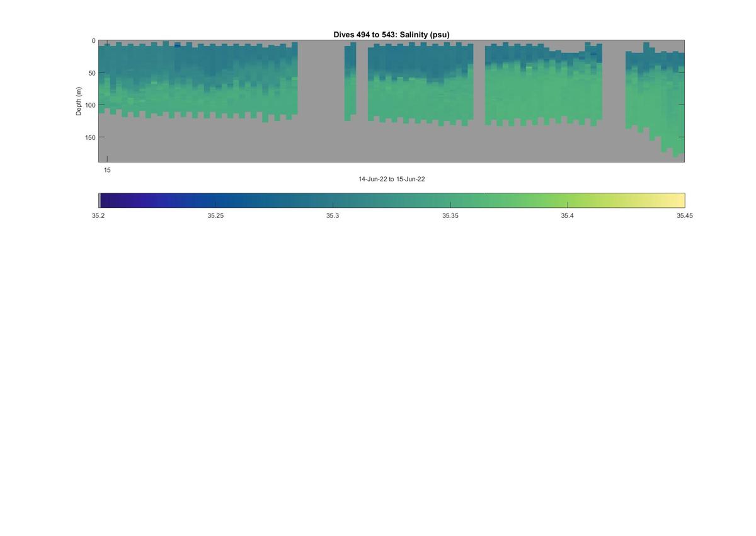
Task: Click the 35.3 colorbar tick label
Action: pos(333,215)
